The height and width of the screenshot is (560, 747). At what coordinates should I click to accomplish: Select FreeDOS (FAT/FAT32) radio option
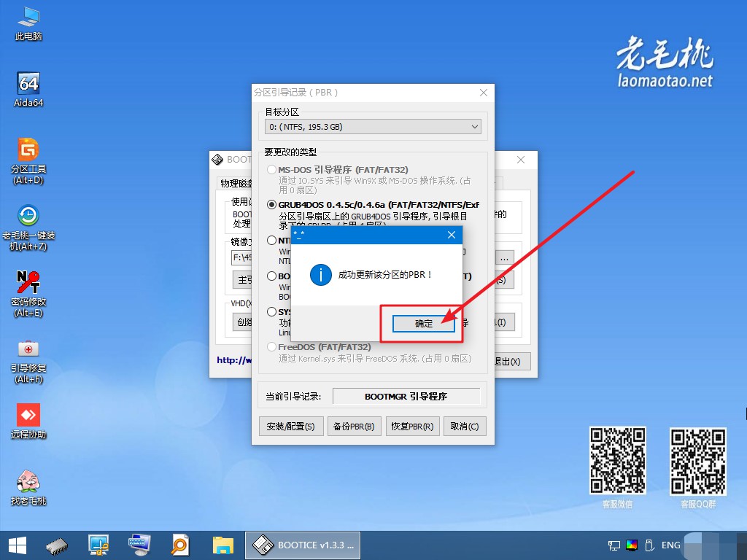pos(271,346)
